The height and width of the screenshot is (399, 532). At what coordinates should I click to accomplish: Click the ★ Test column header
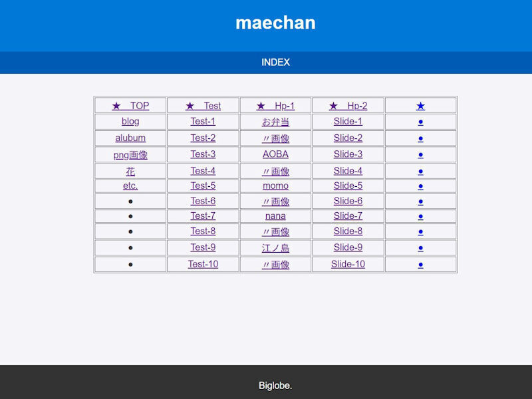pos(203,105)
